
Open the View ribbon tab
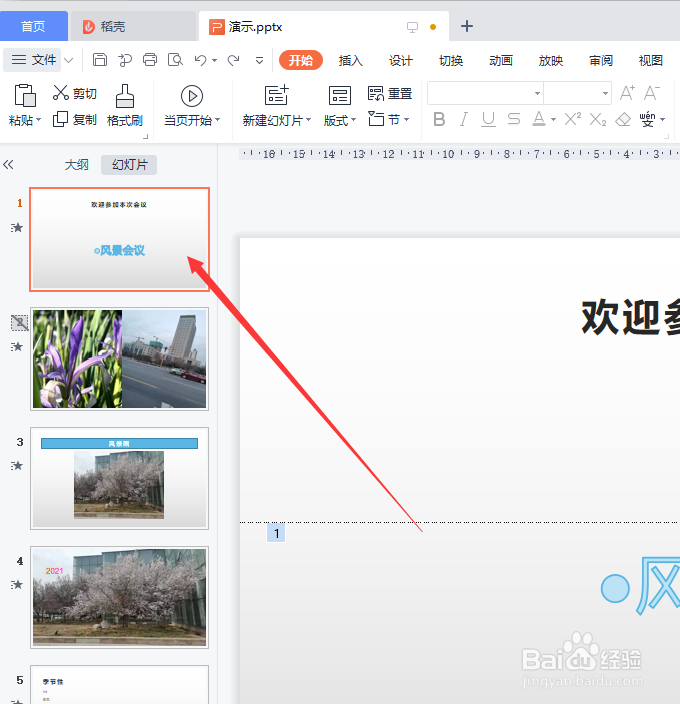[651, 60]
